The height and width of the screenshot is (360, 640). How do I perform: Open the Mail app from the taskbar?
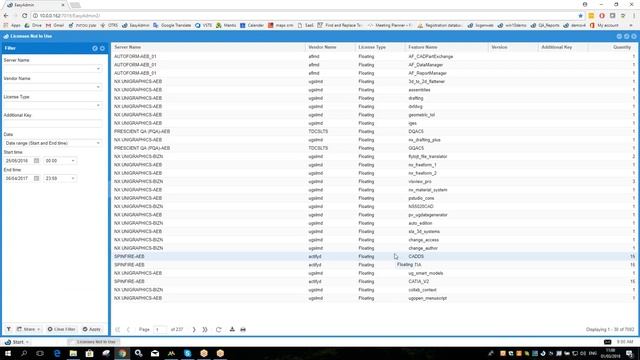155,353
